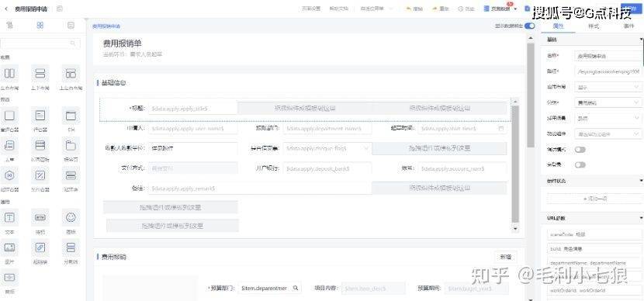The height and width of the screenshot is (301, 644).
Task: Select the two-column left-right layout component
Action: 9,74
